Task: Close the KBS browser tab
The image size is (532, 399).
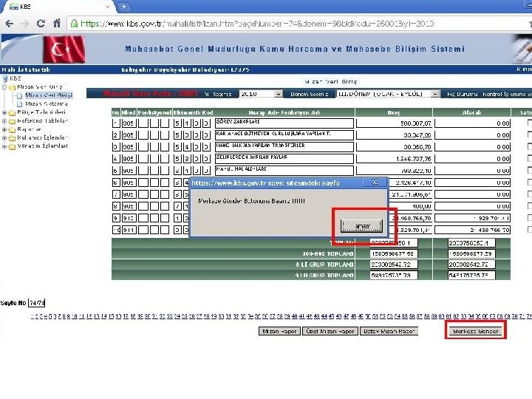Action: pos(108,7)
